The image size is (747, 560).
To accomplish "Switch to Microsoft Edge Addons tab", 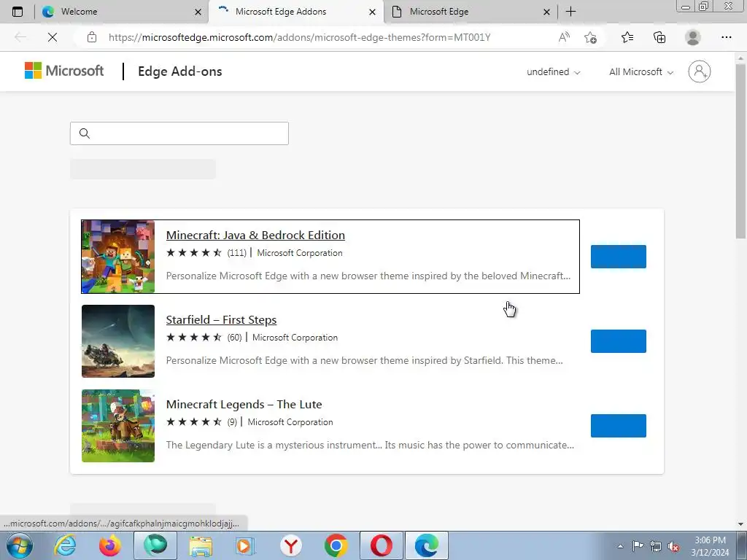I will pos(295,12).
